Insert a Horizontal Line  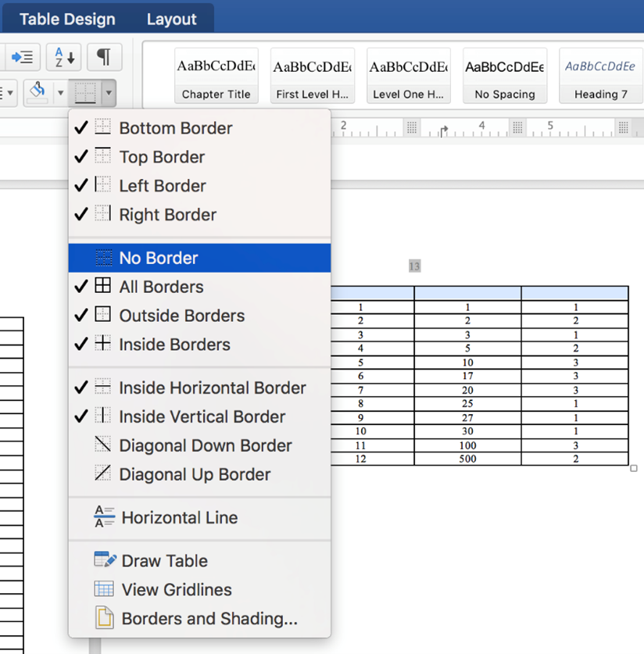point(199,517)
